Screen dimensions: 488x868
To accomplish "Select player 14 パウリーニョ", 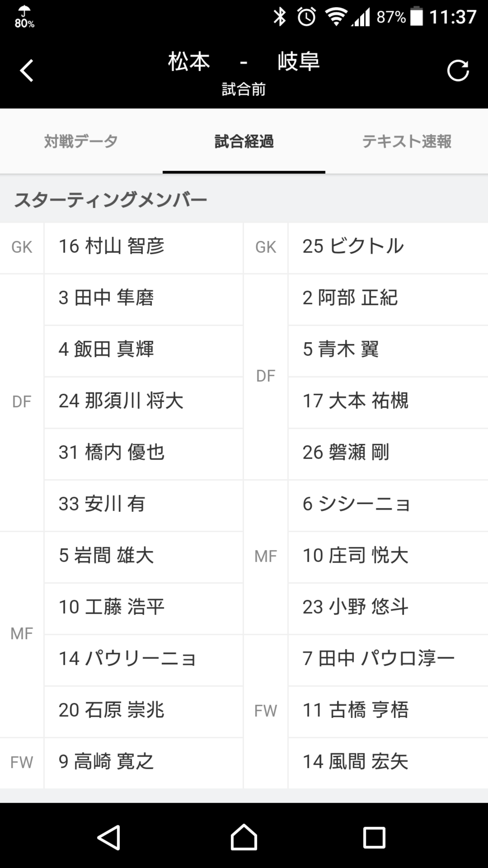I will 127,658.
